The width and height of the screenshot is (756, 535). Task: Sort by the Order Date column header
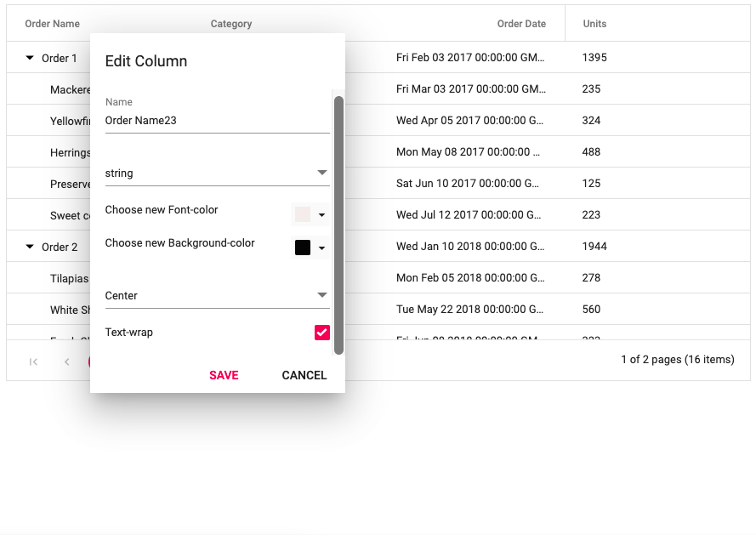click(521, 24)
